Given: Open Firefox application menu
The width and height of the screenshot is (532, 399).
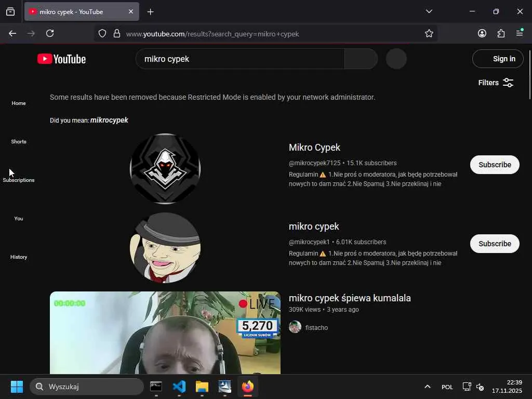Looking at the screenshot, I should [x=520, y=33].
